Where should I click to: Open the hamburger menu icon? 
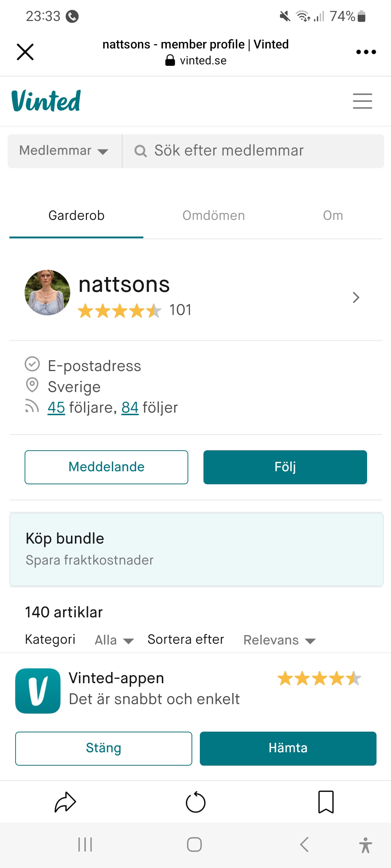[362, 101]
